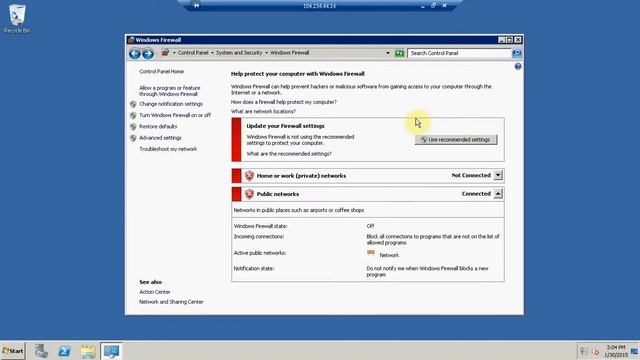Open Recycle Bin on the desktop
This screenshot has height=360, width=640.
pyautogui.click(x=17, y=19)
